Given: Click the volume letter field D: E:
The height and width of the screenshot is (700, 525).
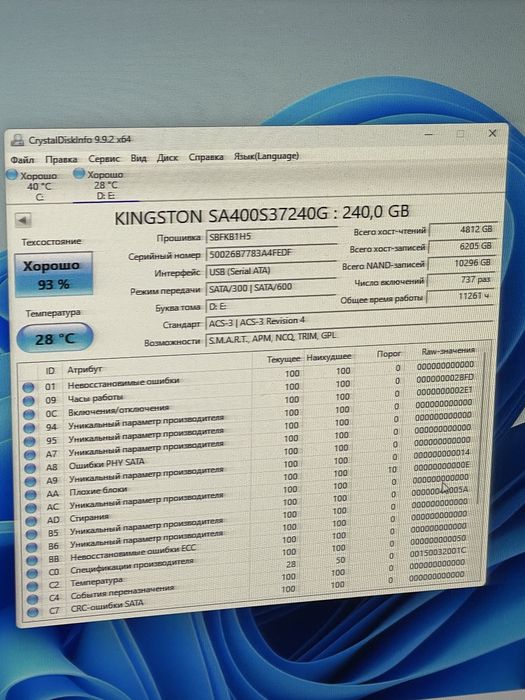Looking at the screenshot, I should (271, 306).
